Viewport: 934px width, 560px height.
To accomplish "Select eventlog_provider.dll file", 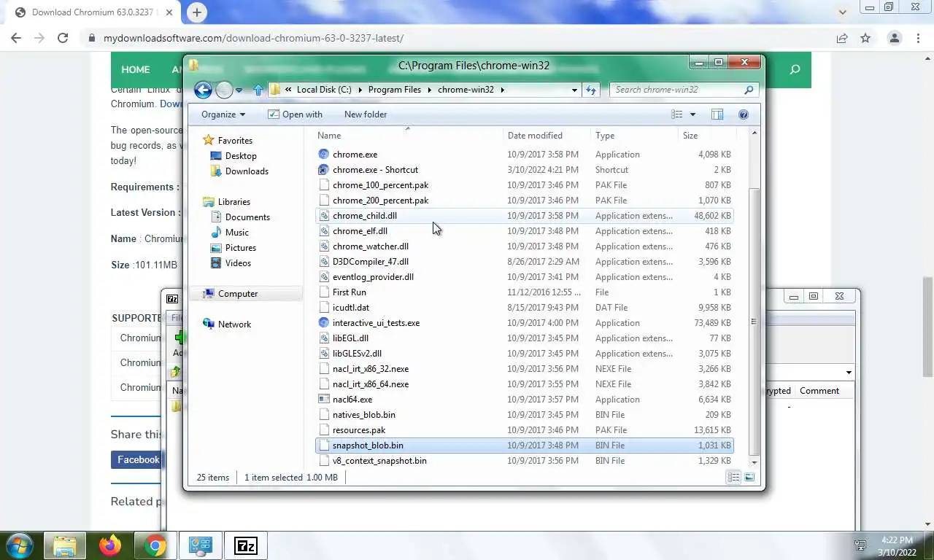I will pyautogui.click(x=373, y=276).
